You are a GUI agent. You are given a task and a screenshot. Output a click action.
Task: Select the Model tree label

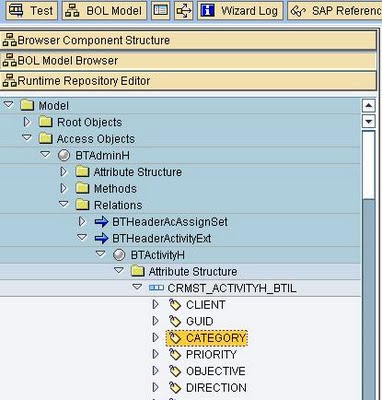(54, 106)
